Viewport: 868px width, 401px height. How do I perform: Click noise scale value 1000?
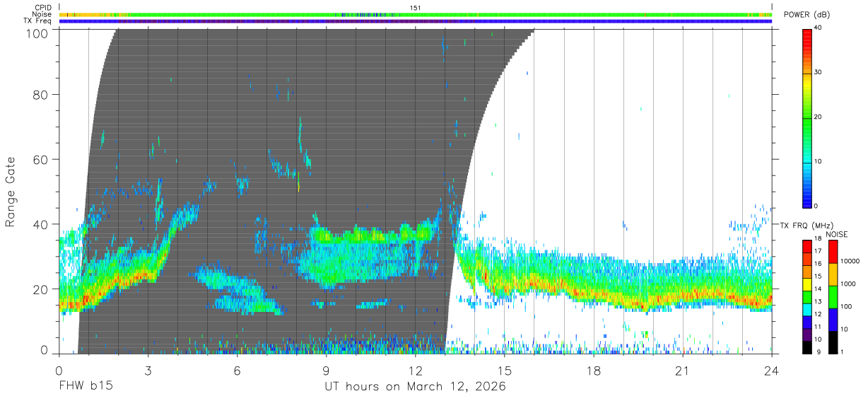coord(848,285)
